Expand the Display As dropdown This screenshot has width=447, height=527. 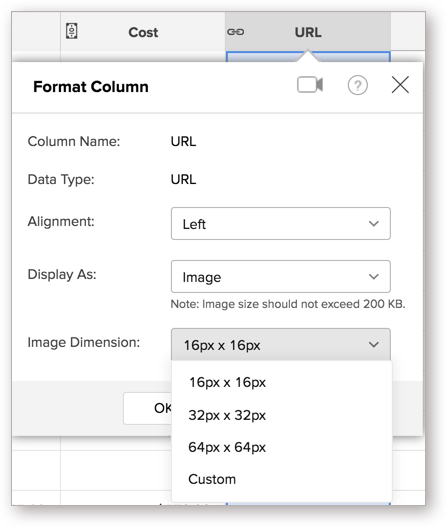281,276
